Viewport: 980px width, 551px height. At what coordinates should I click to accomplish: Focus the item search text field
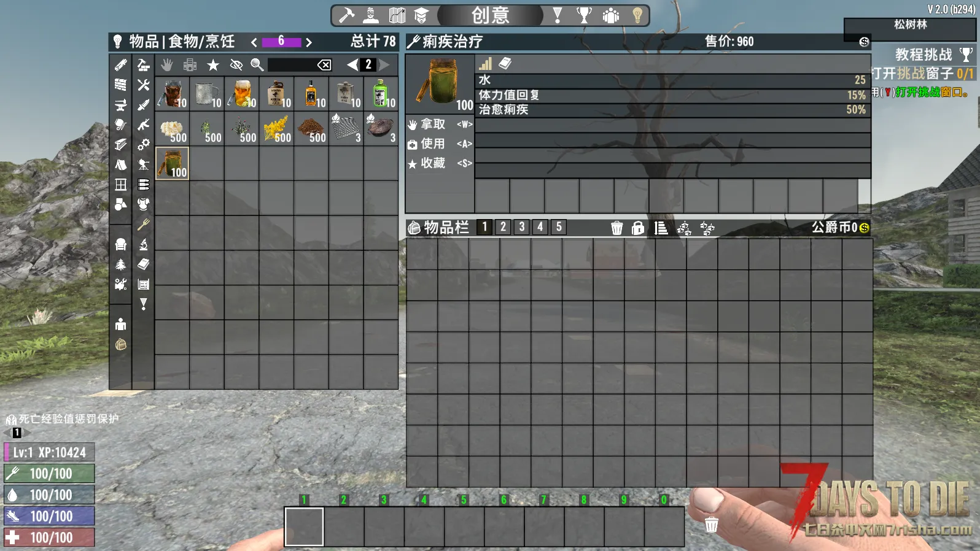point(292,64)
